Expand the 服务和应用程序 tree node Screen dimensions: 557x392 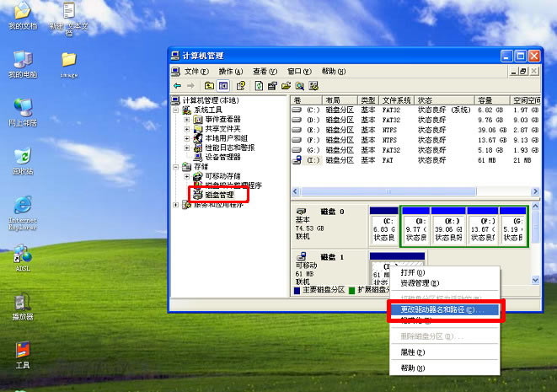click(x=175, y=205)
